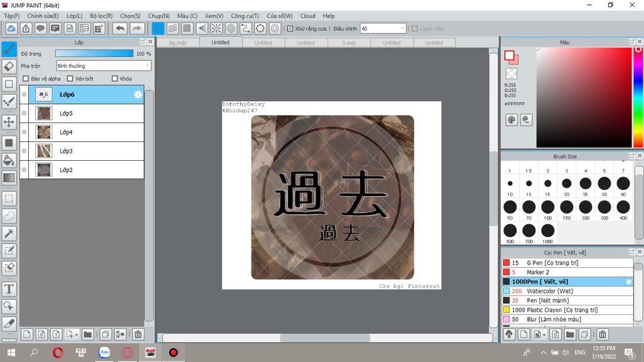Select the Blur brush
Screen dimensions: 644x362
(x=567, y=319)
